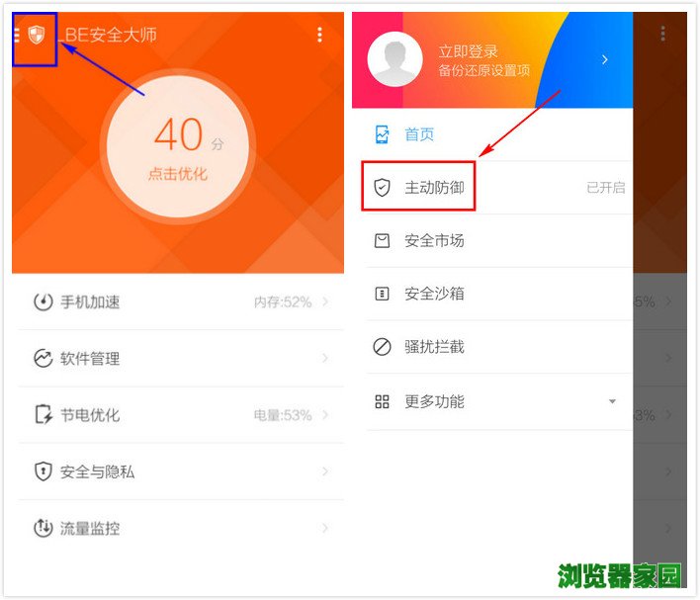Click the 安全沙箱 sandbox icon
Viewport: 700px width, 600px height.
click(382, 294)
